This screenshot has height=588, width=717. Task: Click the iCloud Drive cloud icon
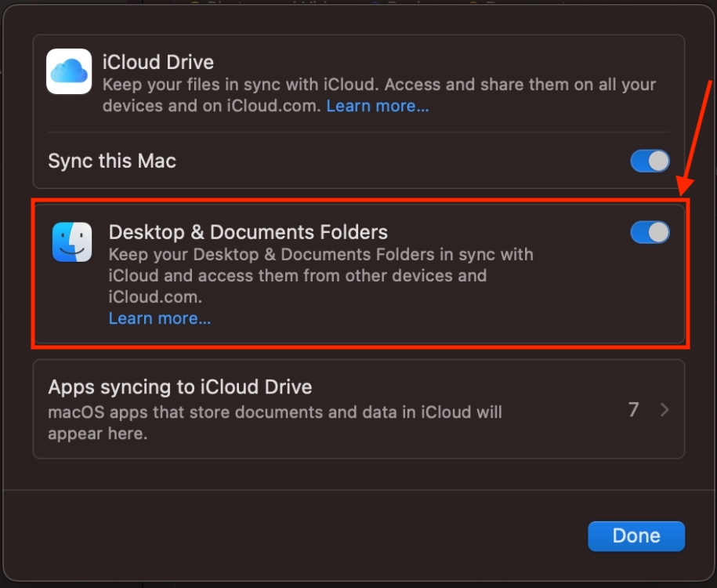(x=69, y=71)
